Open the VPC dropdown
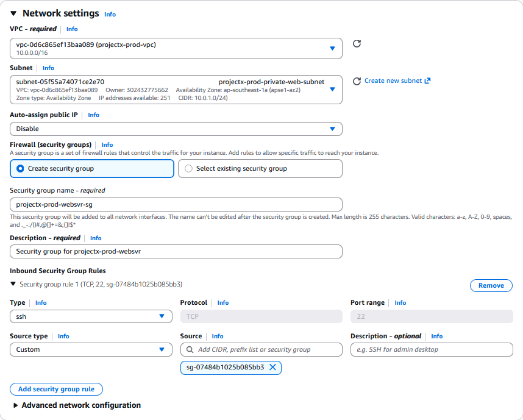Image resolution: width=523 pixels, height=420 pixels. pyautogui.click(x=176, y=48)
